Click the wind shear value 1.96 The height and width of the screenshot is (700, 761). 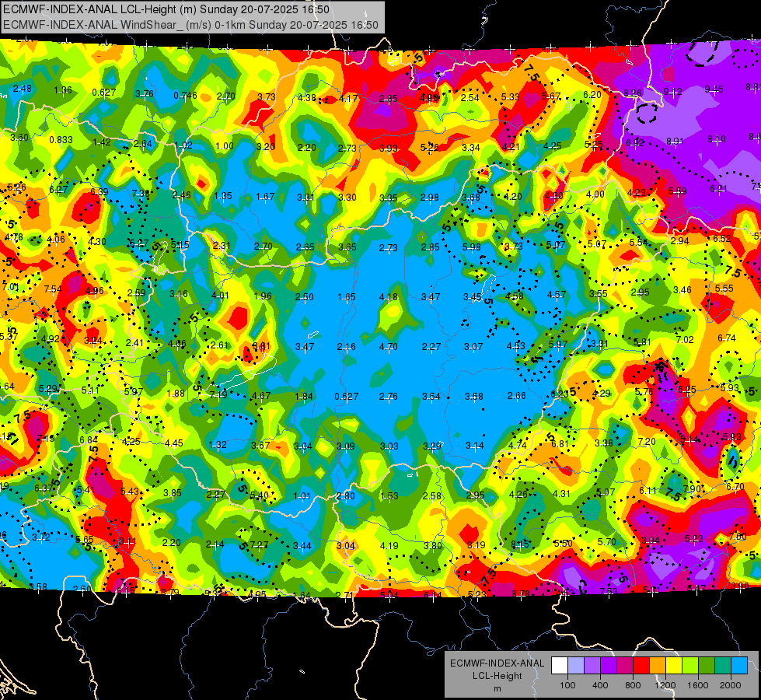point(263,296)
